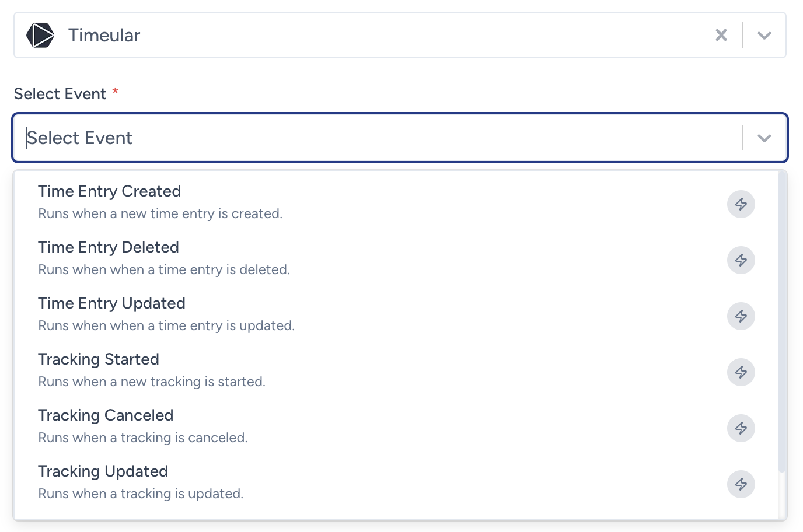This screenshot has height=532, width=803.
Task: Expand the Timeular app dropdown chevron
Action: [764, 36]
